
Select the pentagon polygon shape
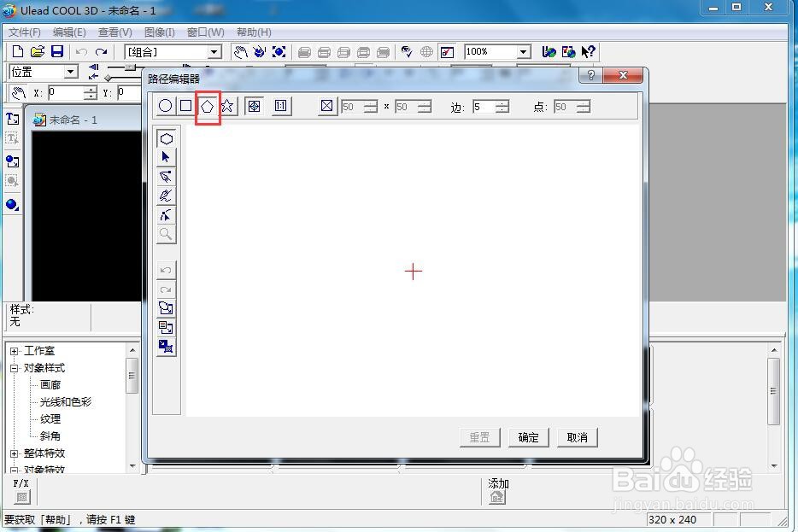(207, 106)
